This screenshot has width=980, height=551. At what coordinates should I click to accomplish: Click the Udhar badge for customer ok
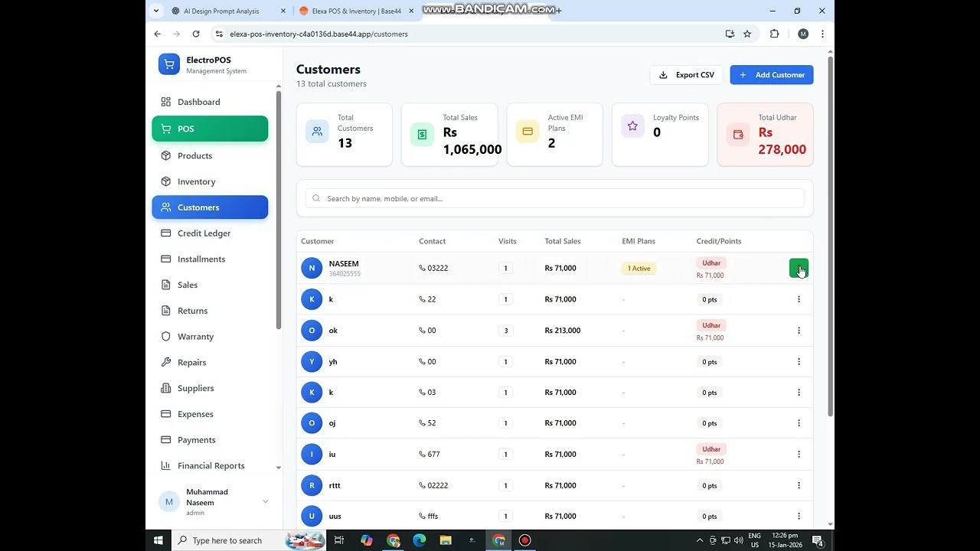click(711, 325)
